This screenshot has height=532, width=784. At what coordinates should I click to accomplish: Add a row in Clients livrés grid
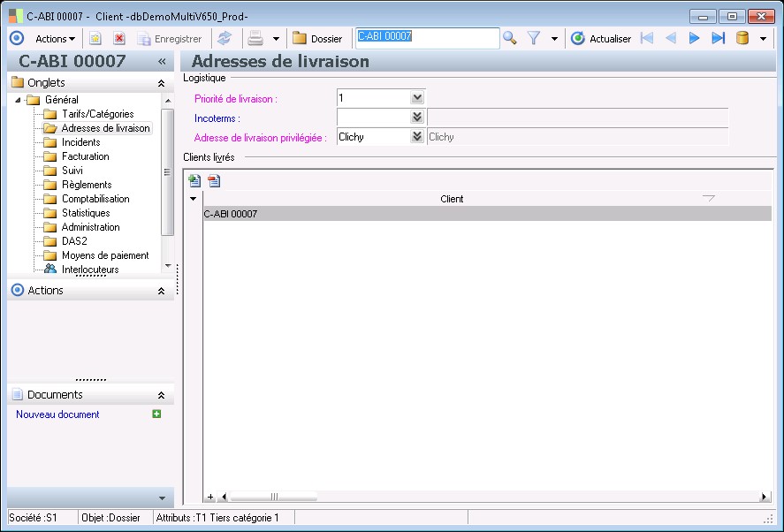[x=195, y=181]
